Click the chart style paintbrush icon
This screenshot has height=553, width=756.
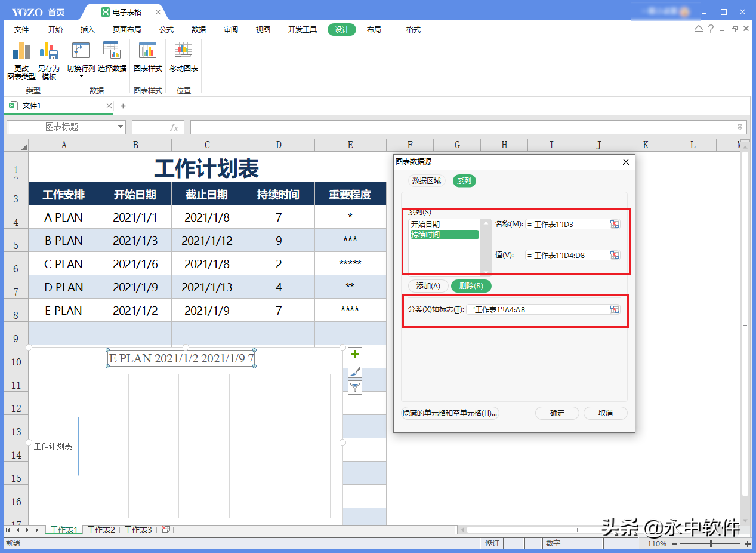tap(355, 371)
